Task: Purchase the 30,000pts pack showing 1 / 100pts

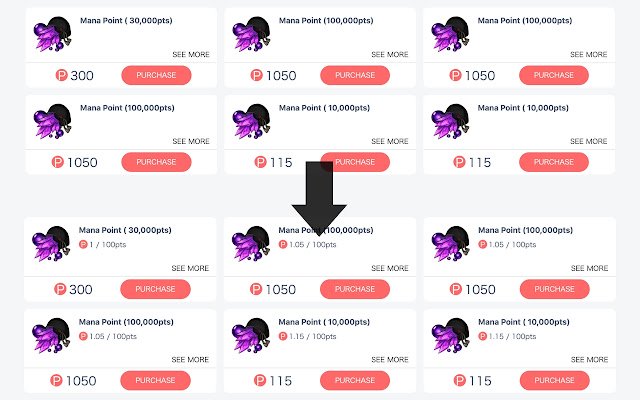Action: tap(155, 289)
